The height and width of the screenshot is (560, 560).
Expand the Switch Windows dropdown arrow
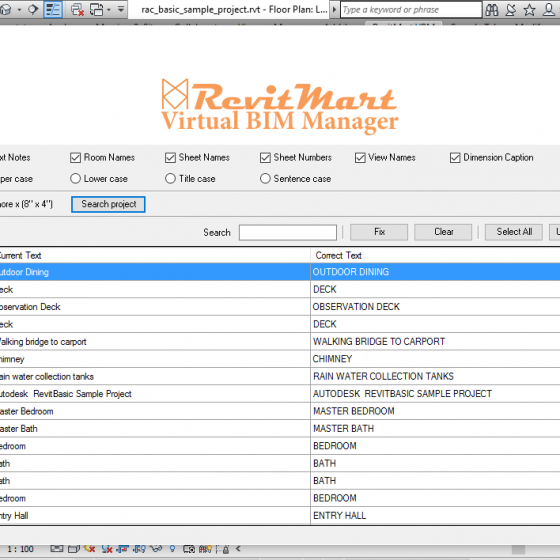tap(109, 10)
